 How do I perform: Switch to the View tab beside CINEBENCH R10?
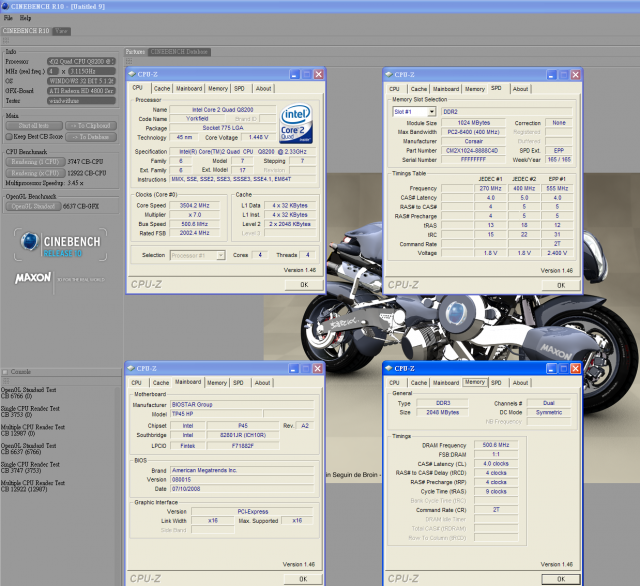pyautogui.click(x=61, y=31)
